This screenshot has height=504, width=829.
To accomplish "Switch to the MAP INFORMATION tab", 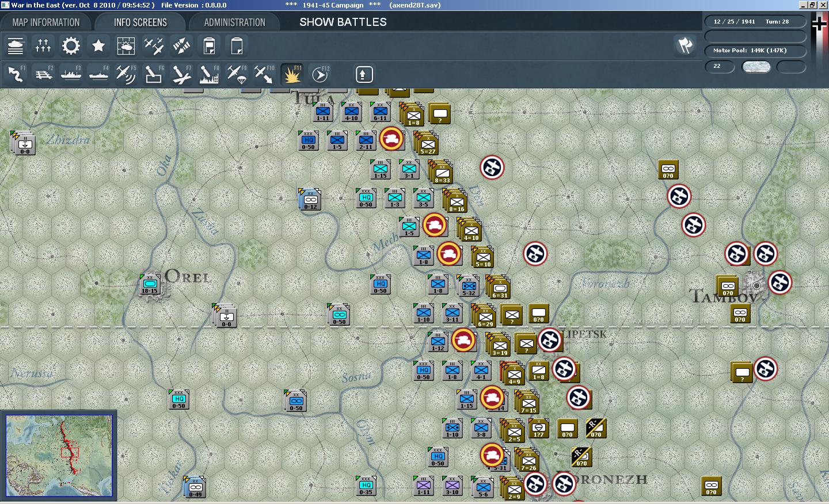I will pyautogui.click(x=46, y=22).
